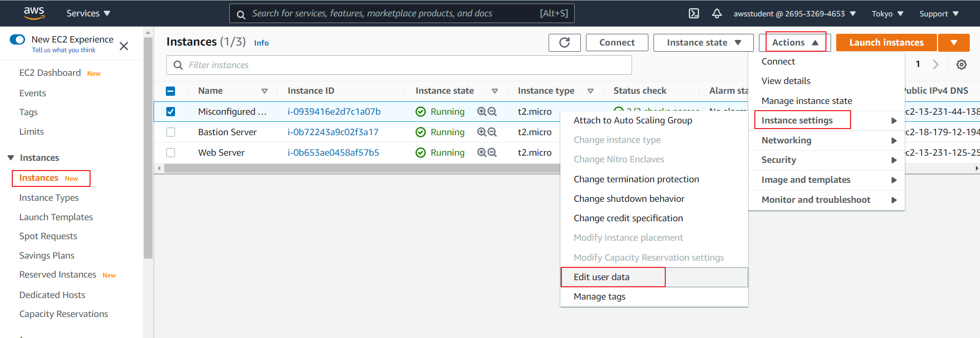980x338 pixels.
Task: Sort by Name column arrow
Action: coord(265,91)
